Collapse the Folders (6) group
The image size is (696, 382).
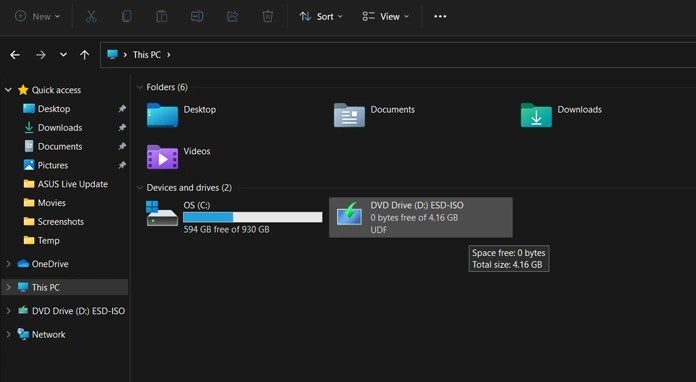pyautogui.click(x=140, y=87)
